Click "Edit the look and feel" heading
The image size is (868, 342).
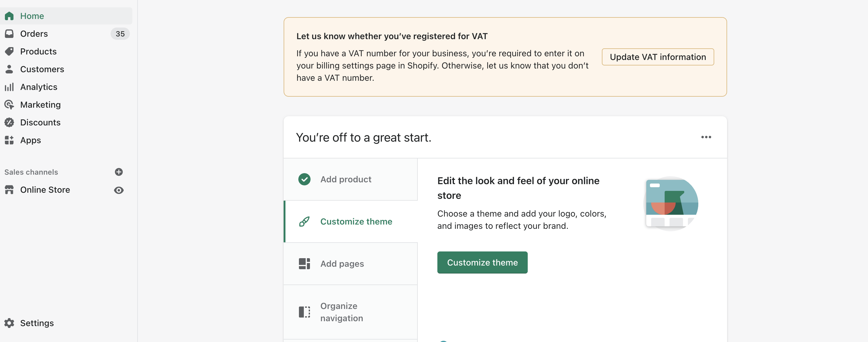click(x=518, y=188)
